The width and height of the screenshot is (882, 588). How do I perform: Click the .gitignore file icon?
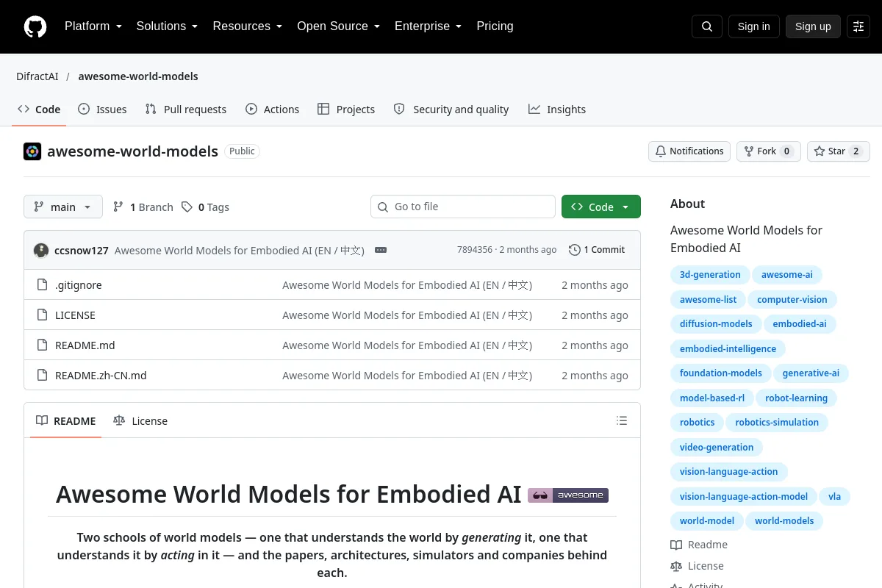click(x=42, y=285)
